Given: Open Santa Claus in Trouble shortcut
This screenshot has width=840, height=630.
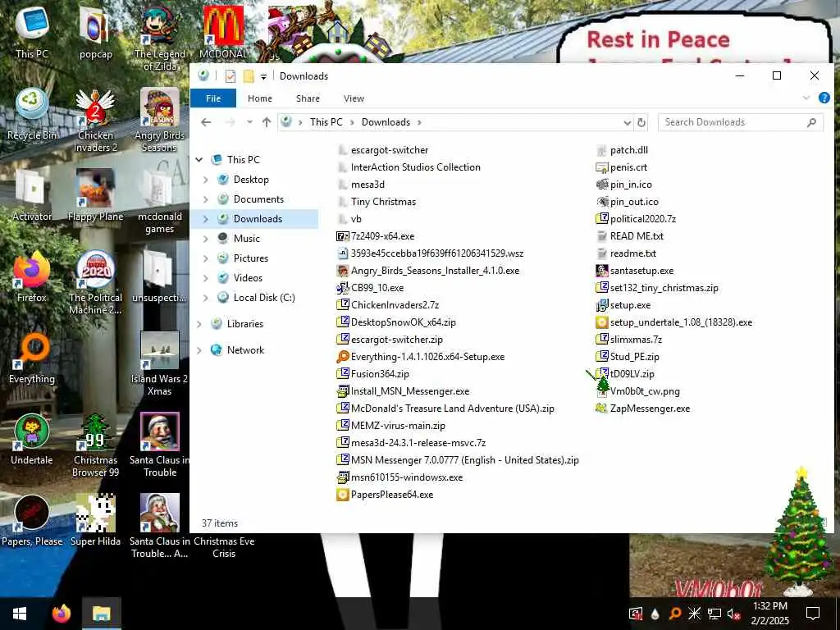Looking at the screenshot, I should [160, 445].
